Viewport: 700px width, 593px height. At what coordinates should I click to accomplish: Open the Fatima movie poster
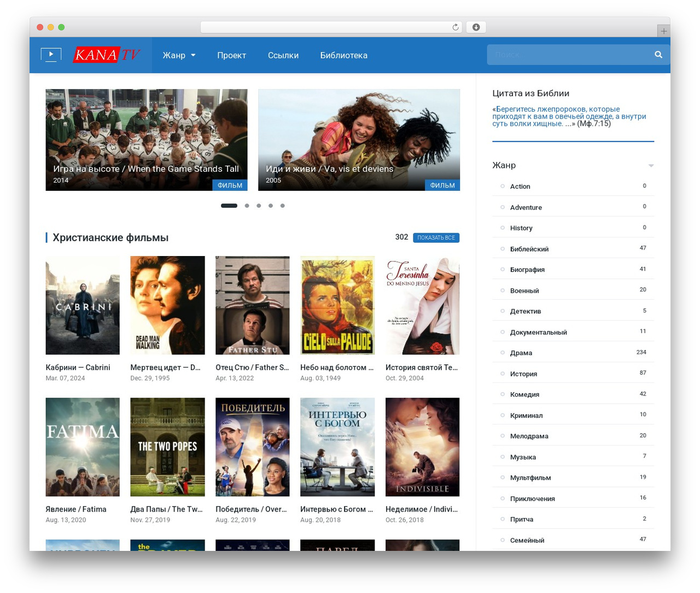[83, 447]
